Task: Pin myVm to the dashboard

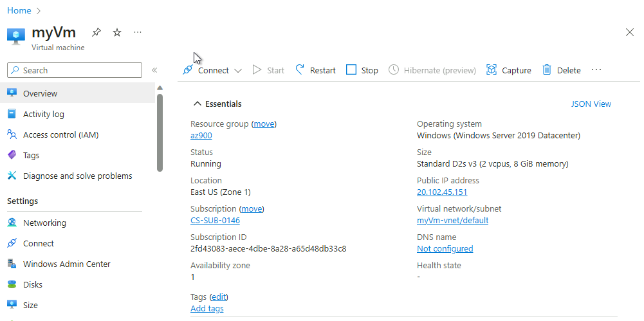Action: pos(97,32)
